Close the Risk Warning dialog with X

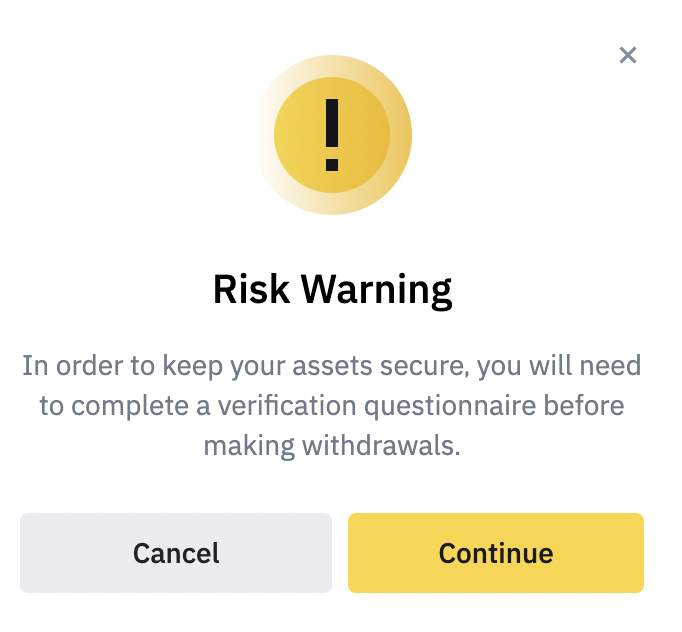click(x=627, y=55)
